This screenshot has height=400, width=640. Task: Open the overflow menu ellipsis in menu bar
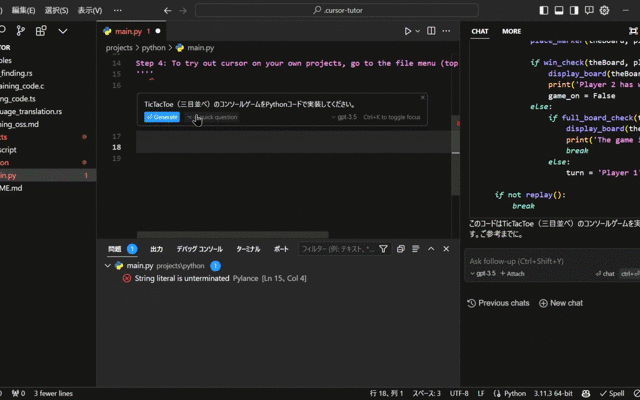pyautogui.click(x=118, y=11)
